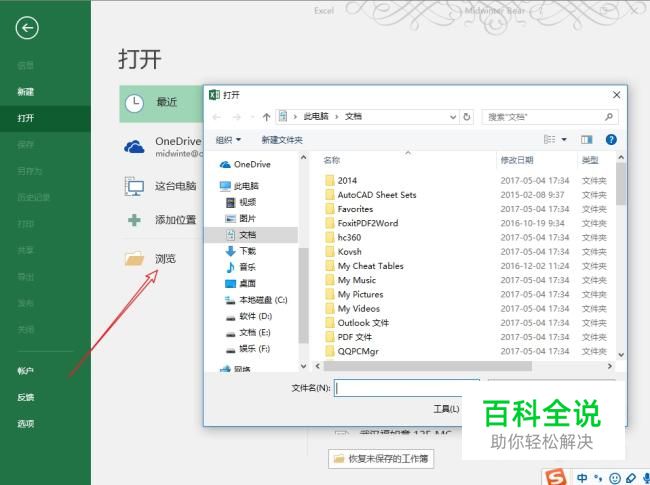Select the PDF 文件 folder
This screenshot has height=485, width=650.
click(348, 337)
